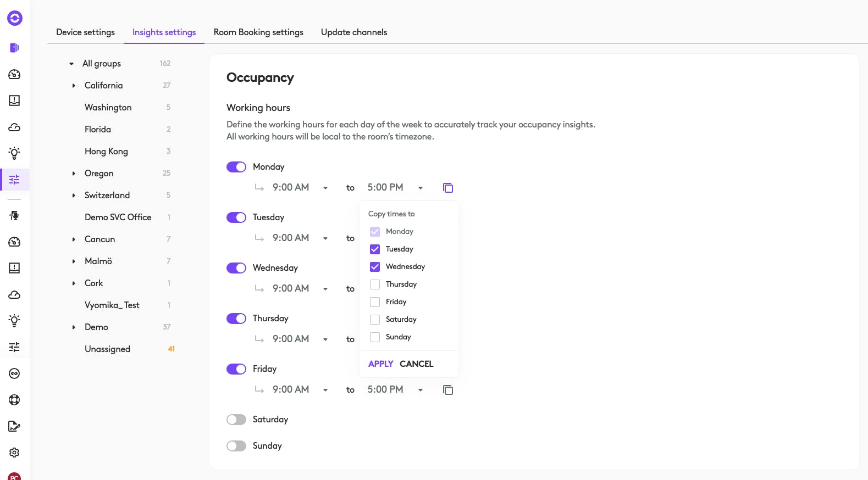Screen dimensions: 868x480
Task: Click the copy times icon beside Monday hours
Action: pyautogui.click(x=448, y=188)
